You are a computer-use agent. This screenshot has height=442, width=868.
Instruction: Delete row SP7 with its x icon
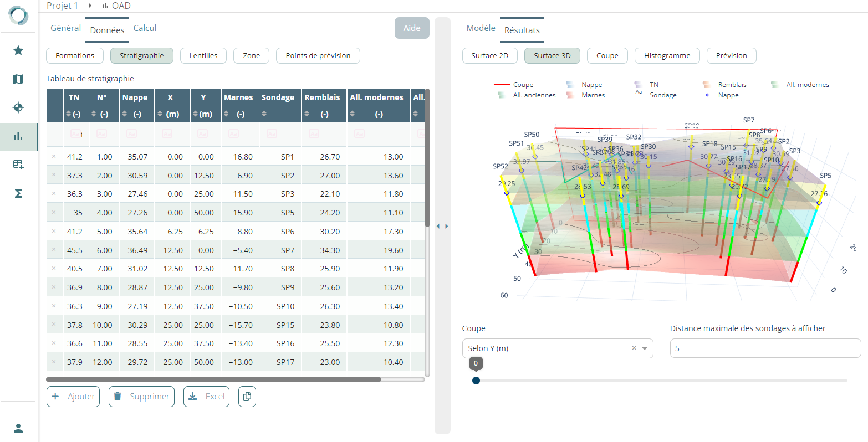click(54, 250)
